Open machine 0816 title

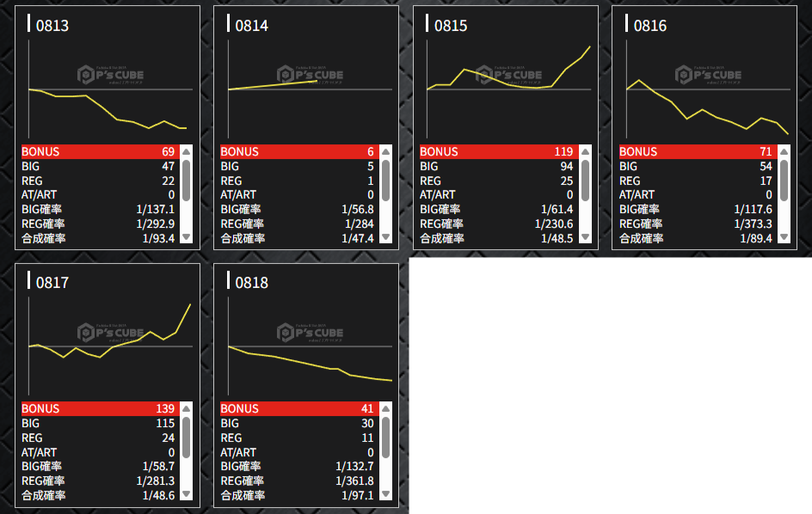[649, 26]
